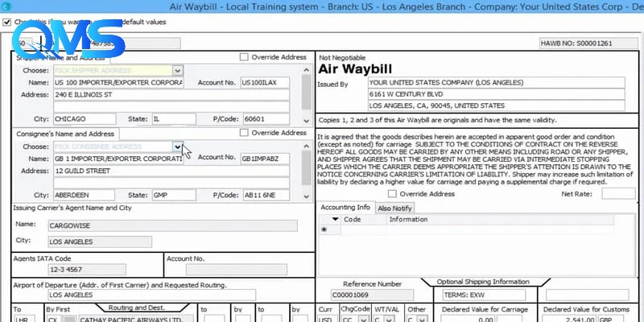The height and width of the screenshot is (322, 644).
Task: Click the shipper address panel scrollbar thumb
Action: click(x=306, y=93)
